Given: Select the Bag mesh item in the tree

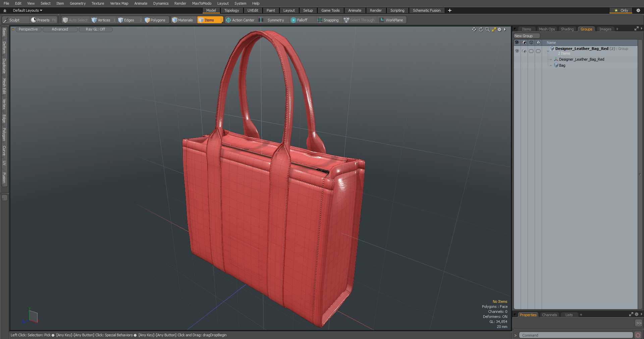Looking at the screenshot, I should pyautogui.click(x=562, y=65).
